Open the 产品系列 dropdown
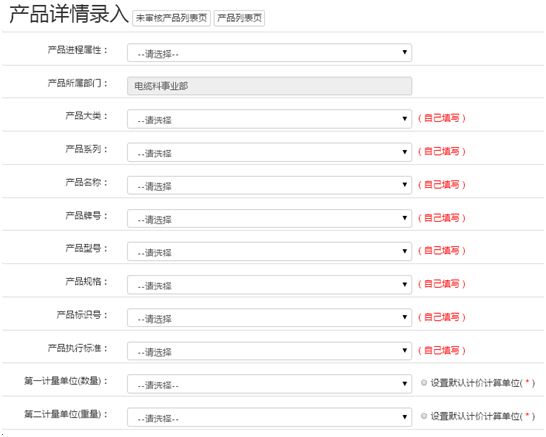546x437 pixels. click(270, 152)
